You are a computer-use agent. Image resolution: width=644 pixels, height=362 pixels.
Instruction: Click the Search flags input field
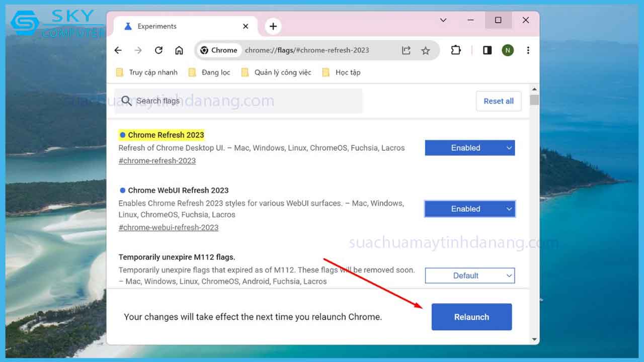pos(238,101)
